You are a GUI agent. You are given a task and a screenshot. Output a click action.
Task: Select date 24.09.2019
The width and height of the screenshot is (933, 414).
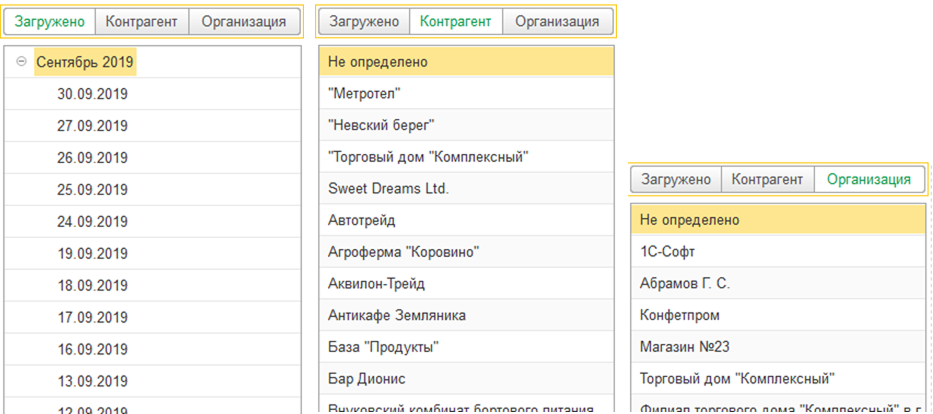click(153, 221)
